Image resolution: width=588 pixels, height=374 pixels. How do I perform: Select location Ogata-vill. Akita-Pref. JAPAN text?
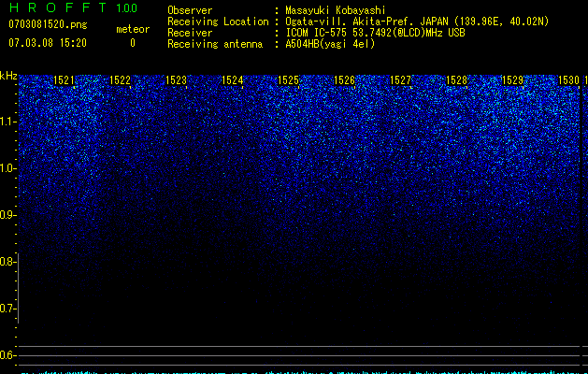click(417, 22)
